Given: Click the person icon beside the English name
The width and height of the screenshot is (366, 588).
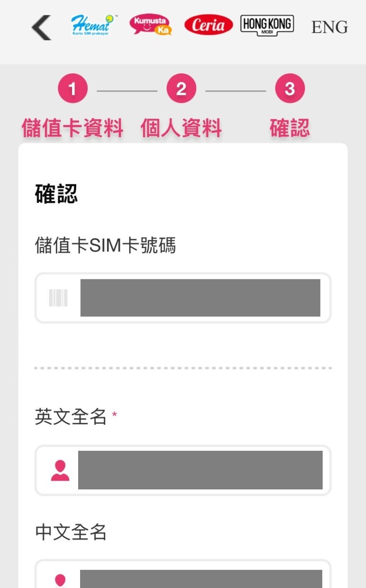Looking at the screenshot, I should [x=59, y=470].
